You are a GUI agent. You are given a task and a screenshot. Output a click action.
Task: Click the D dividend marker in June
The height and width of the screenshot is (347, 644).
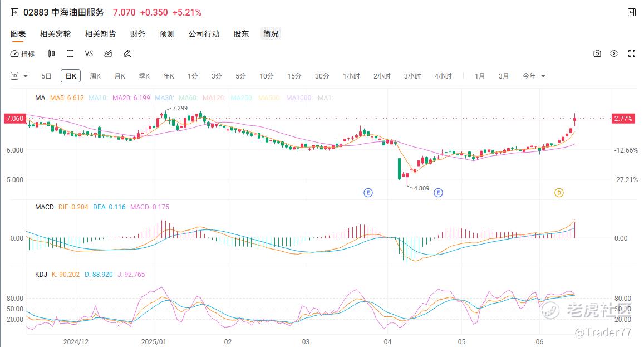pos(559,192)
